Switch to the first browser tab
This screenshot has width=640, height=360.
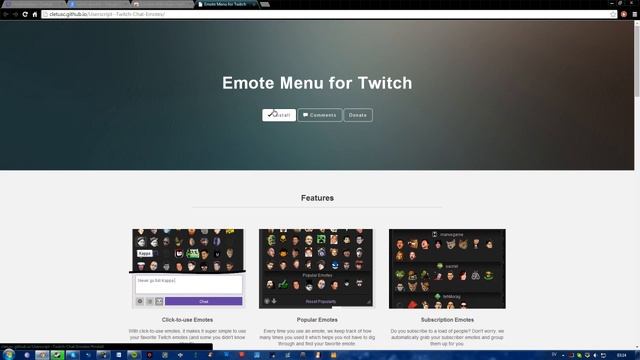point(33,4)
